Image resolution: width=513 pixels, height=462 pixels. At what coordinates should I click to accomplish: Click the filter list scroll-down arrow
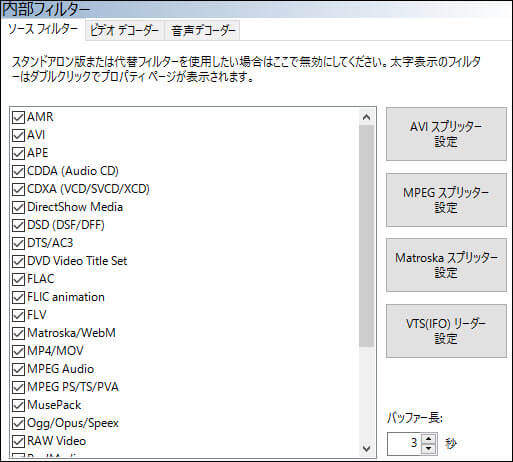367,449
